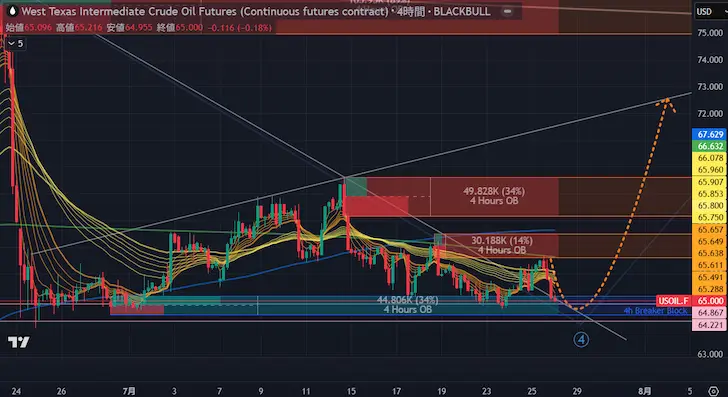Click the 65.491 price label
Screen dimensions: 728x397
(x=710, y=277)
